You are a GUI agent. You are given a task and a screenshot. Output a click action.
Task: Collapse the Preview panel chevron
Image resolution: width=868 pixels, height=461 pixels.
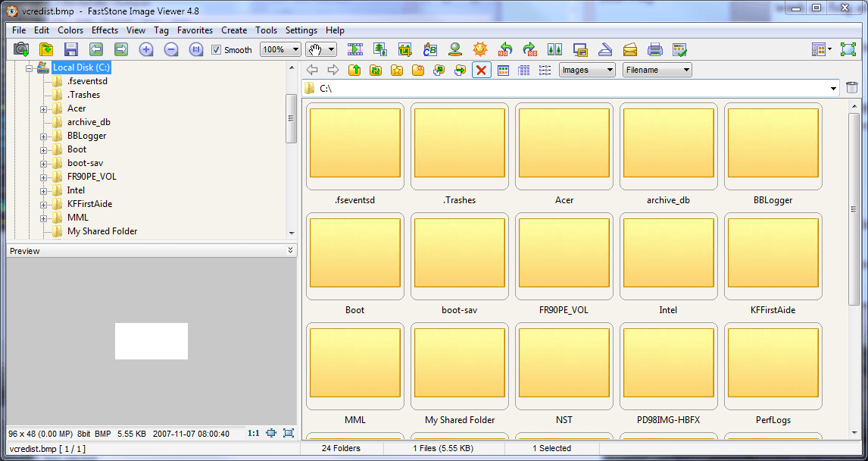click(291, 250)
